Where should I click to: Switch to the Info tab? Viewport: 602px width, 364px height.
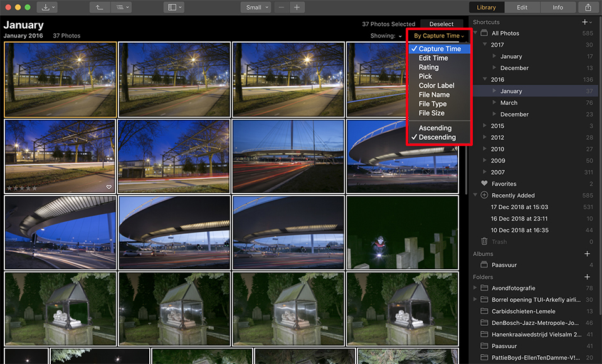tap(558, 8)
